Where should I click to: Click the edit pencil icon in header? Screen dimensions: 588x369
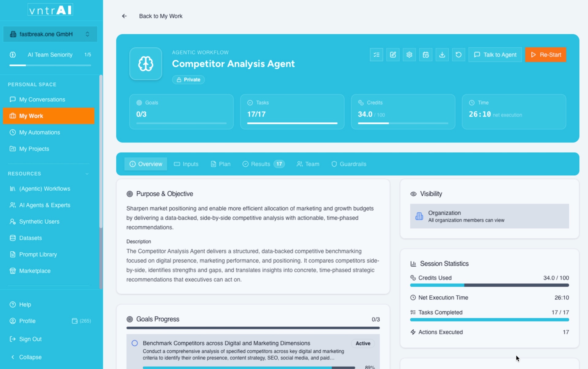(x=393, y=55)
